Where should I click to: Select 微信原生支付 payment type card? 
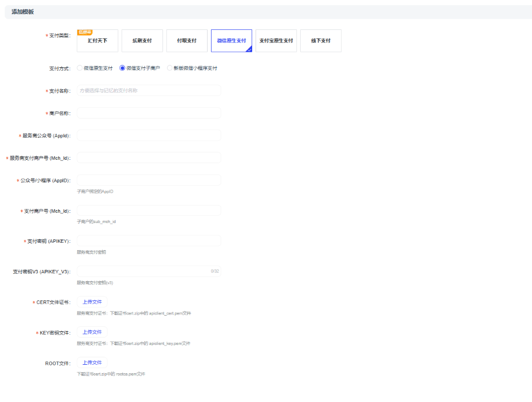pyautogui.click(x=231, y=41)
